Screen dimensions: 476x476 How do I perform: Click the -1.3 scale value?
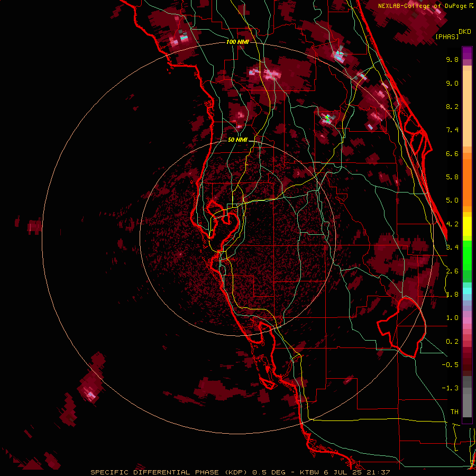point(450,388)
